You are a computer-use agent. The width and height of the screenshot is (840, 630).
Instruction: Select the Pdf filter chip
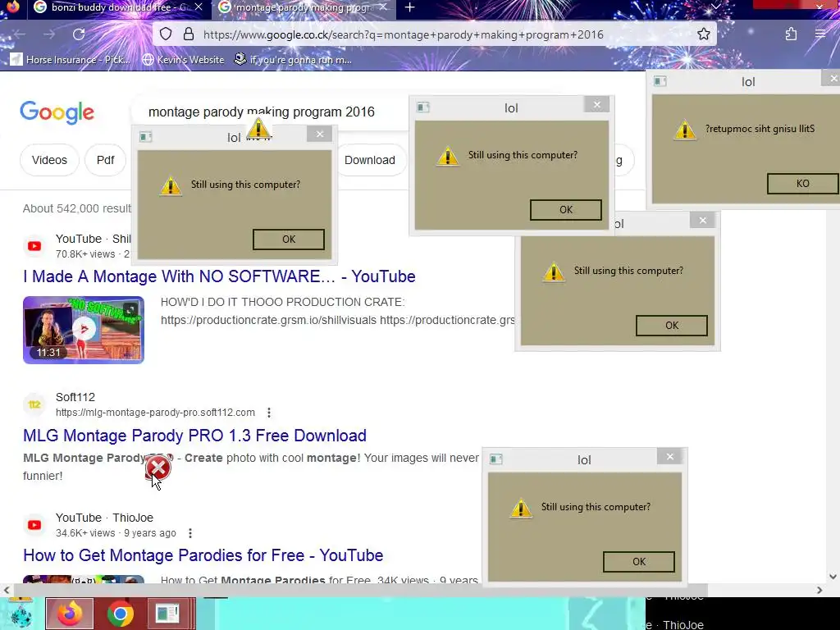tap(105, 160)
